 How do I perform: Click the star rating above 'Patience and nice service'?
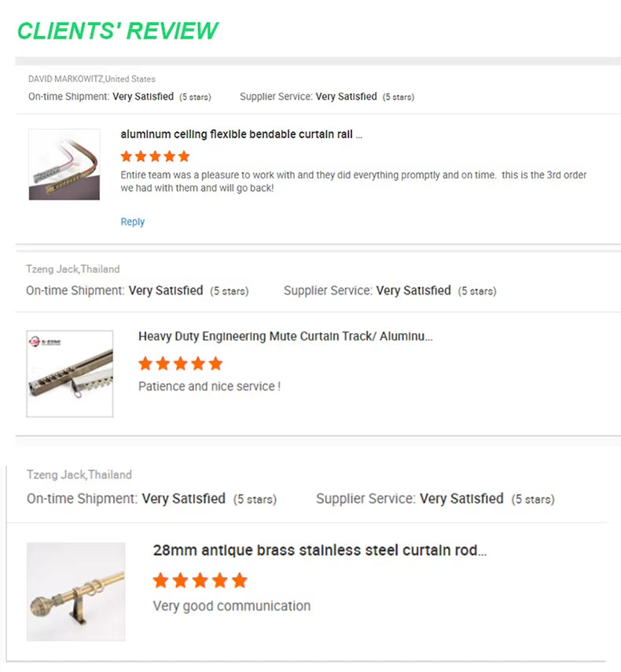click(x=180, y=364)
